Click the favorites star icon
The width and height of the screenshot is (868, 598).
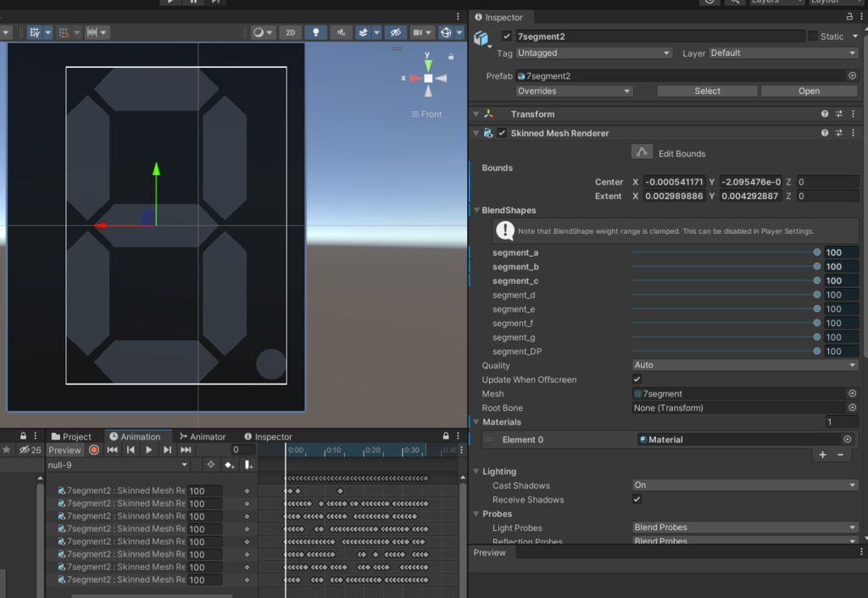[x=7, y=450]
